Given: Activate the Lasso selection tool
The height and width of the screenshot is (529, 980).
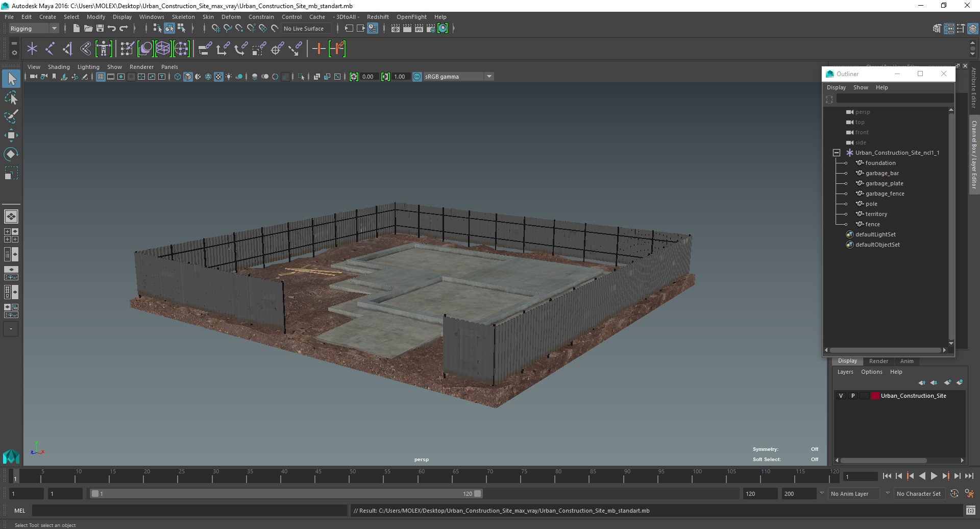Looking at the screenshot, I should (11, 98).
